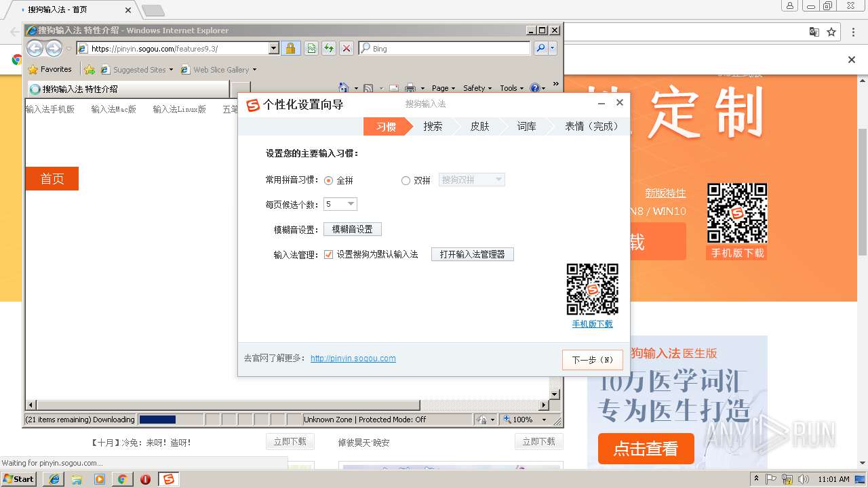Toggle 设置搜狗为默认输入法 checkbox
This screenshot has height=488, width=868.
[x=328, y=254]
